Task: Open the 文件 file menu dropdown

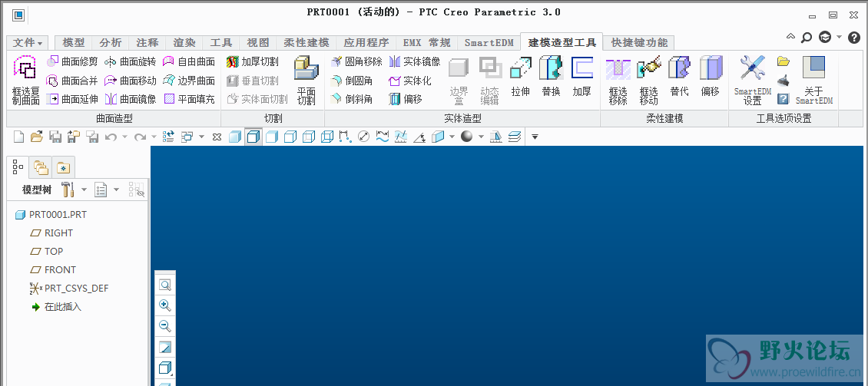Action: click(28, 42)
